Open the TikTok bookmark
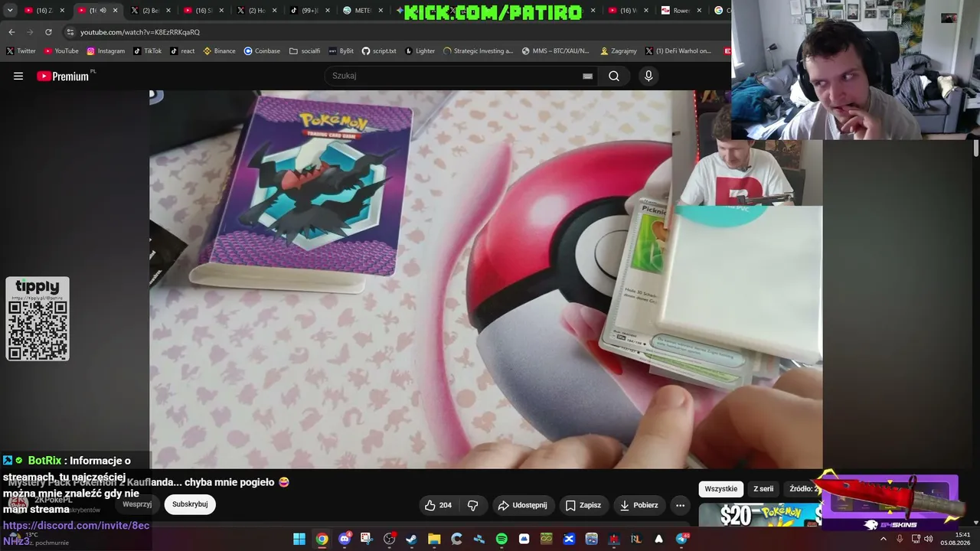The height and width of the screenshot is (551, 980). click(x=148, y=51)
